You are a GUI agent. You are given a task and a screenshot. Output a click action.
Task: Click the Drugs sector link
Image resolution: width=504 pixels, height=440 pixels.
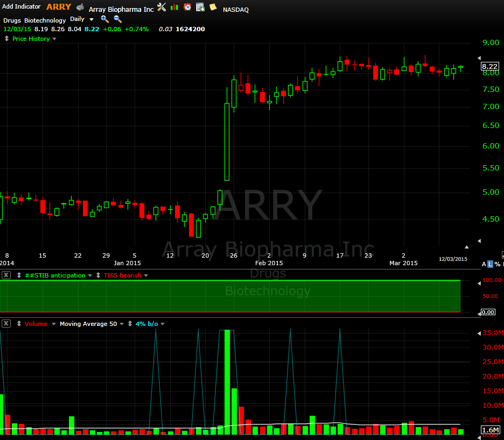click(12, 20)
